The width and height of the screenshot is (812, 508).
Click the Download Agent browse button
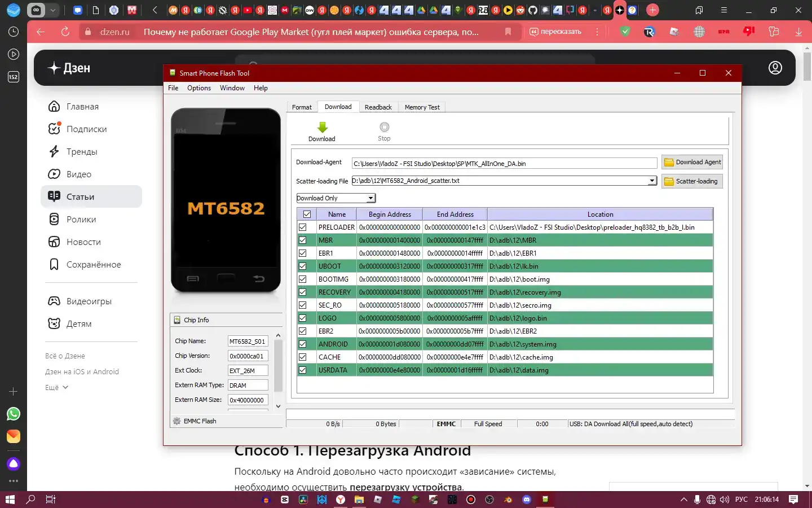click(692, 163)
